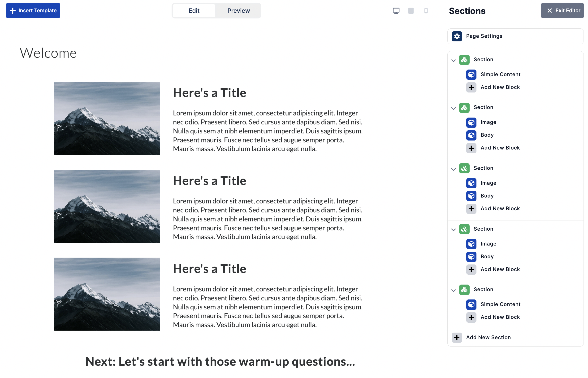Click plus icon beside Add New Section
The width and height of the screenshot is (588, 378).
pos(457,338)
